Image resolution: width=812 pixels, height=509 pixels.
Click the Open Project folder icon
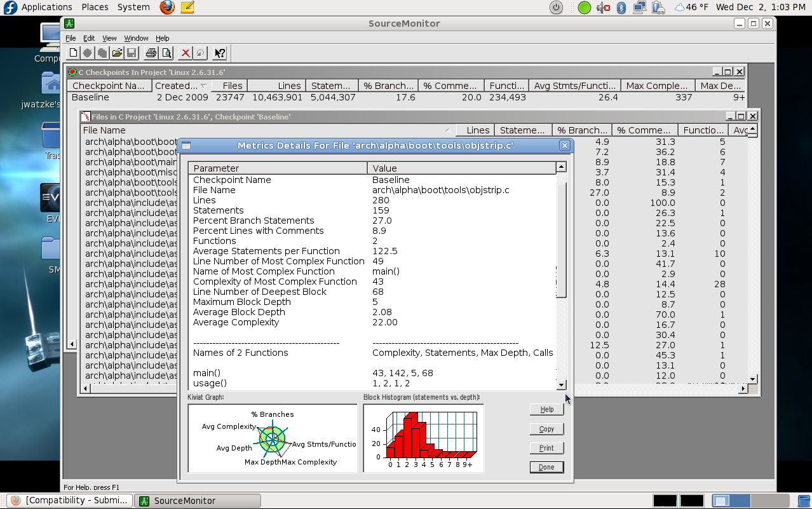[x=117, y=53]
